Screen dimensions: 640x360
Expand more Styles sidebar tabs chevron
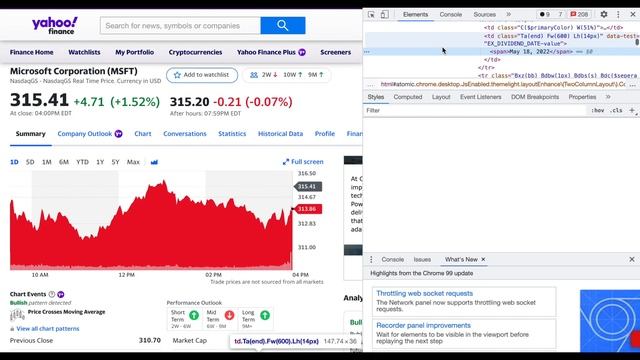pos(608,97)
